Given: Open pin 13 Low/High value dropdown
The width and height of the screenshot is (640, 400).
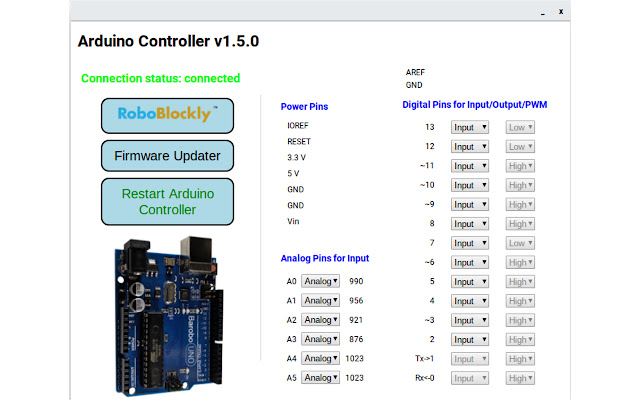Looking at the screenshot, I should point(520,127).
